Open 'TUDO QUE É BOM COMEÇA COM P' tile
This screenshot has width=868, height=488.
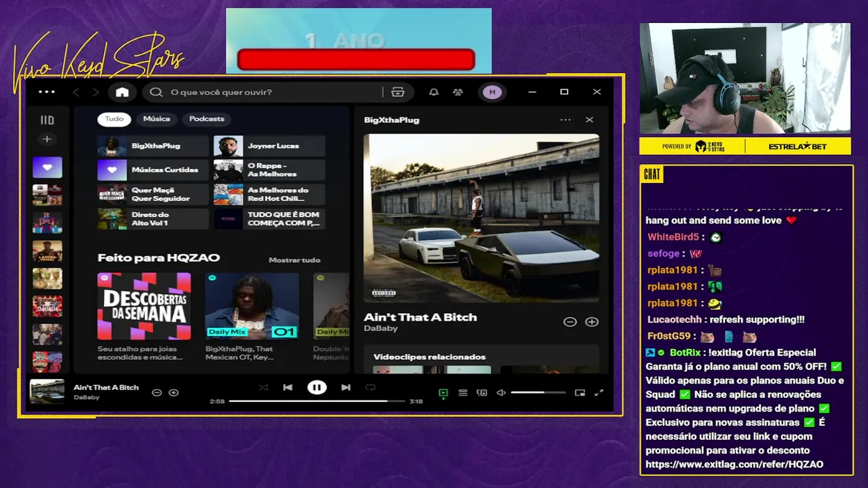click(269, 219)
